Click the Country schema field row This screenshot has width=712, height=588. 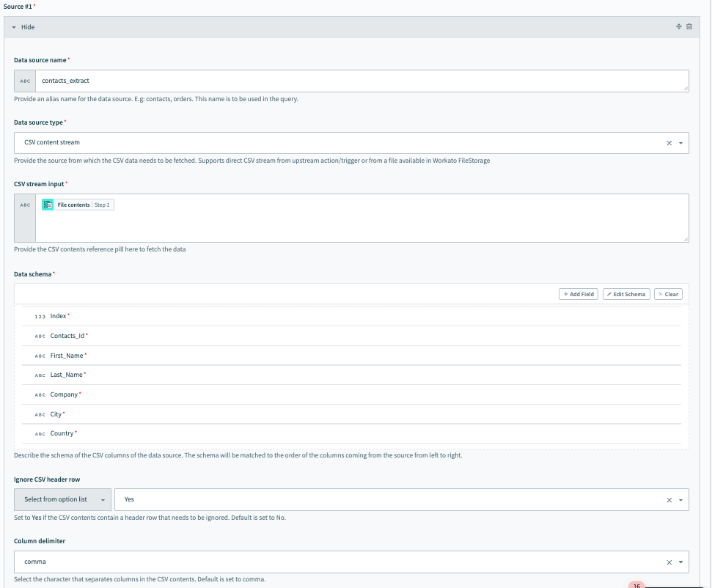pos(62,433)
